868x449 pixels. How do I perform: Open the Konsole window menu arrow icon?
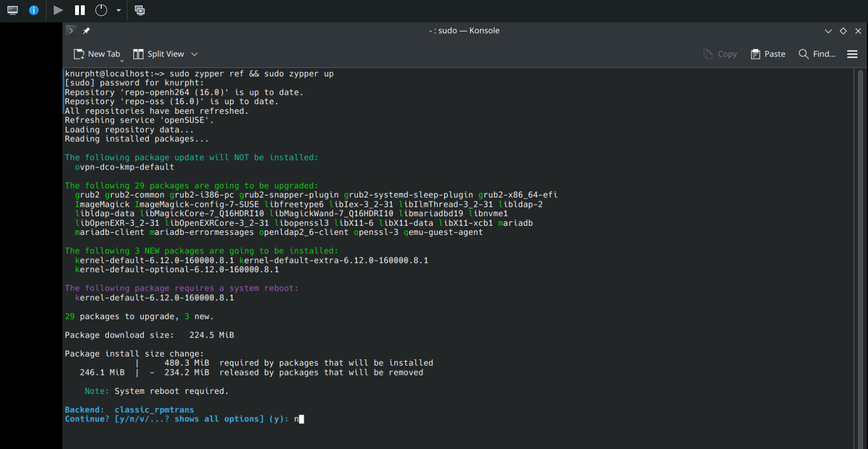[x=71, y=31]
